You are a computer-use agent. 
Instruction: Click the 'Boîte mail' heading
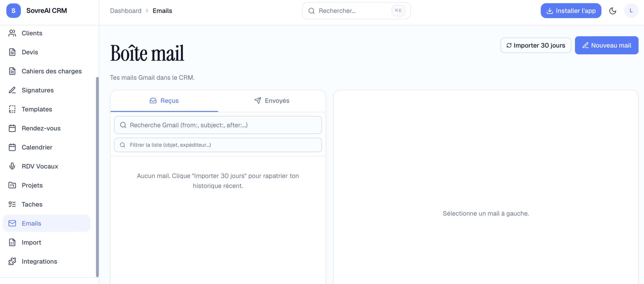pyautogui.click(x=147, y=53)
